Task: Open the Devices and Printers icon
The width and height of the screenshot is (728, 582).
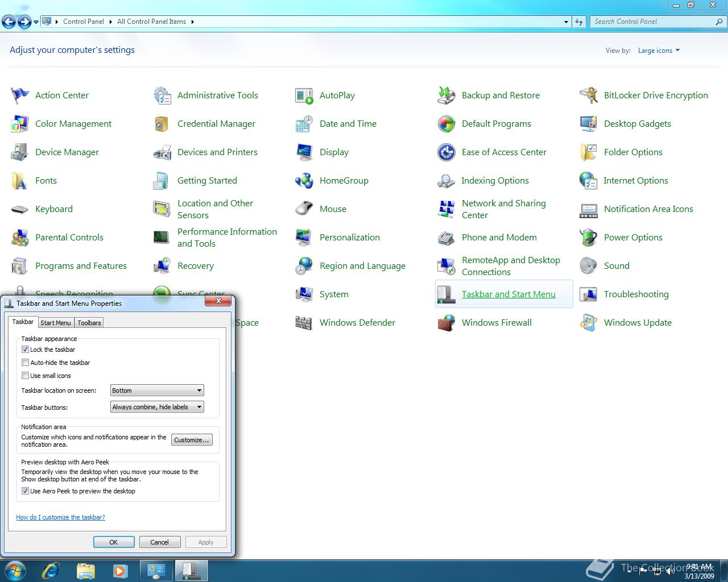Action: [x=162, y=152]
